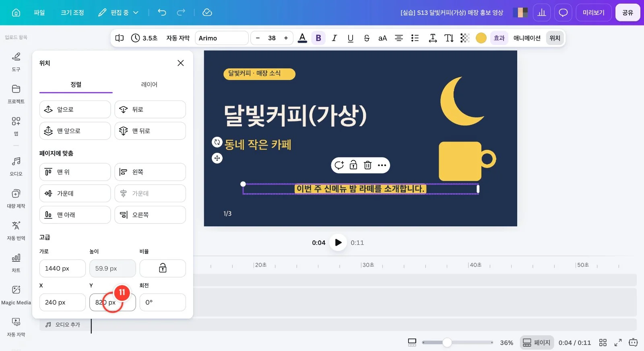Click the 미리보기 button
The image size is (644, 351).
click(x=594, y=12)
